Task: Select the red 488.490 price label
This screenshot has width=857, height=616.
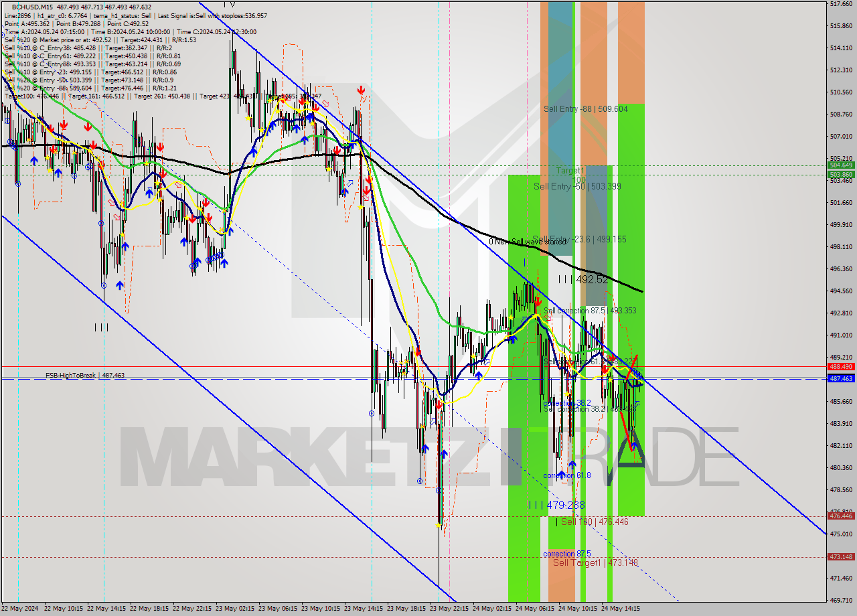Action: (841, 367)
